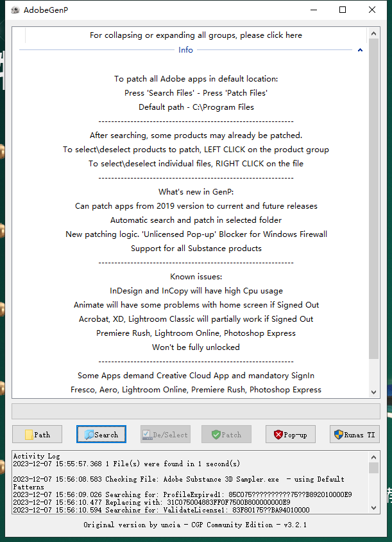Image resolution: width=392 pixels, height=542 pixels.
Task: Click the 'Searching for: ValidateLicense1' log line
Action: pyautogui.click(x=161, y=510)
